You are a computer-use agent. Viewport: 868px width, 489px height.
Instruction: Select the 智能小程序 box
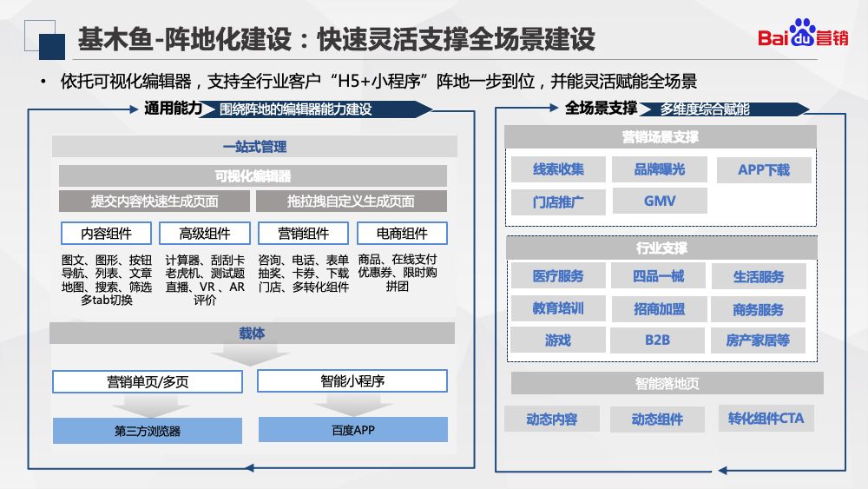point(352,381)
